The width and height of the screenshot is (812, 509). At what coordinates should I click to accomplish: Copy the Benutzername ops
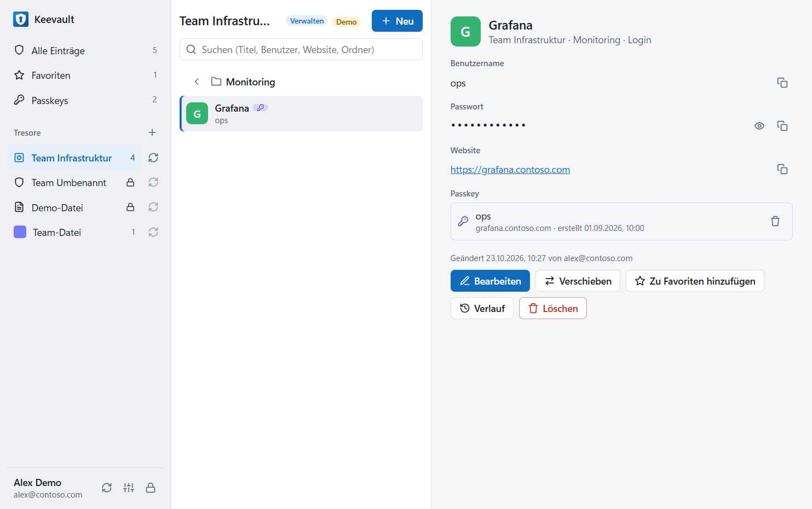pos(782,83)
